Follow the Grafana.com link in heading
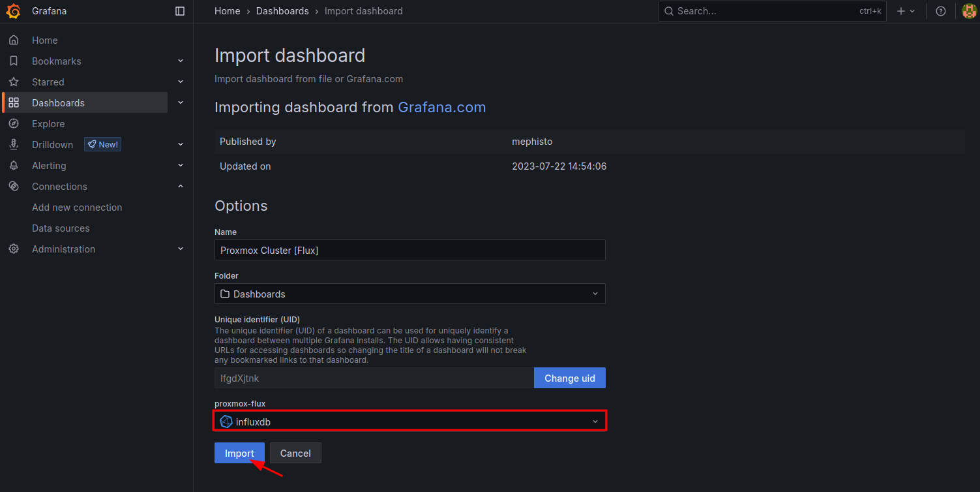Screen dimensions: 980x492 (x=441, y=107)
